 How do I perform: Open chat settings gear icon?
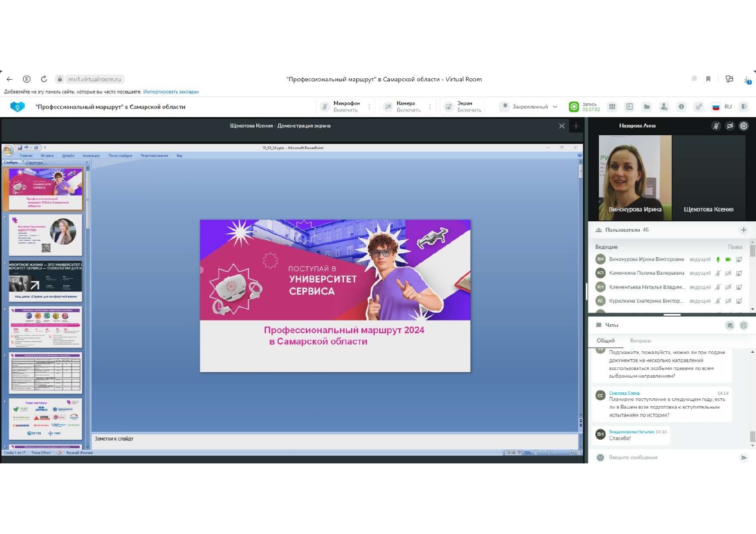click(744, 326)
